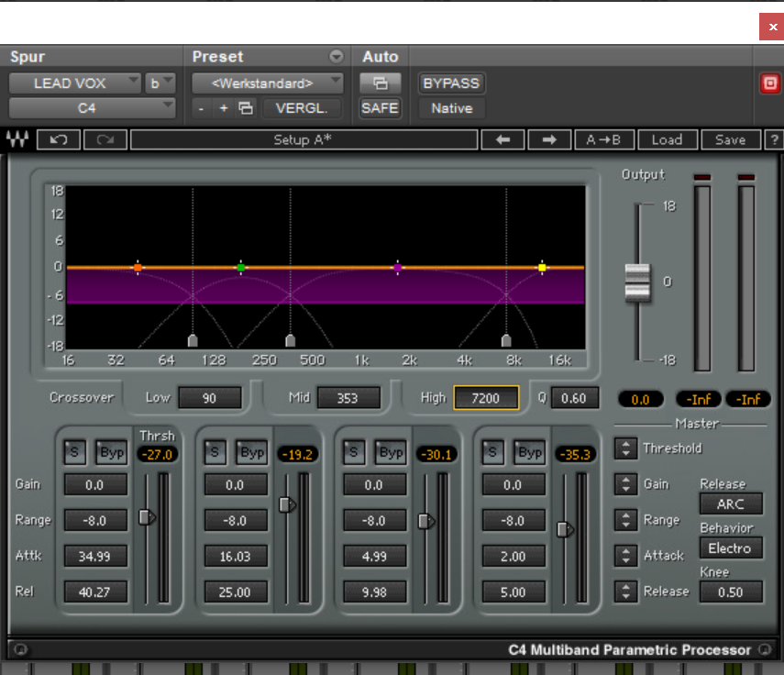This screenshot has height=675, width=784.
Task: Click the undo arrow icon
Action: click(59, 140)
